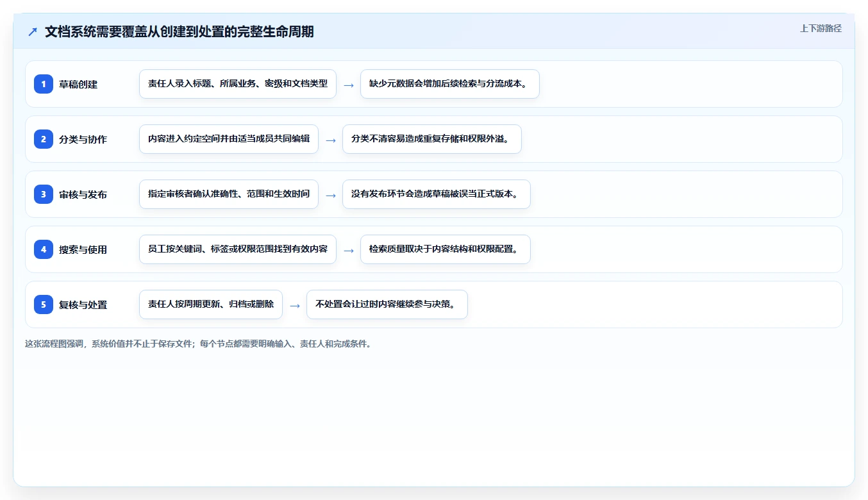The width and height of the screenshot is (868, 500).
Task: Click the box 内容进入约定空间并由适当成员共同编辑
Action: (229, 139)
